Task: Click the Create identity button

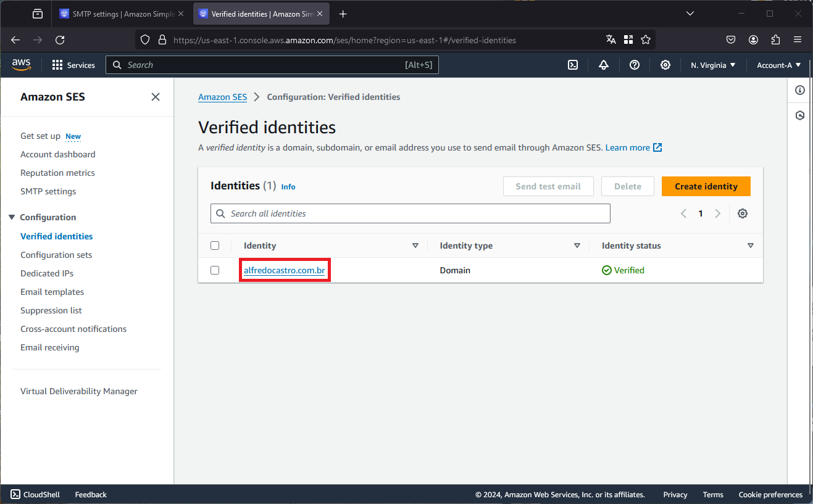Action: pos(706,186)
